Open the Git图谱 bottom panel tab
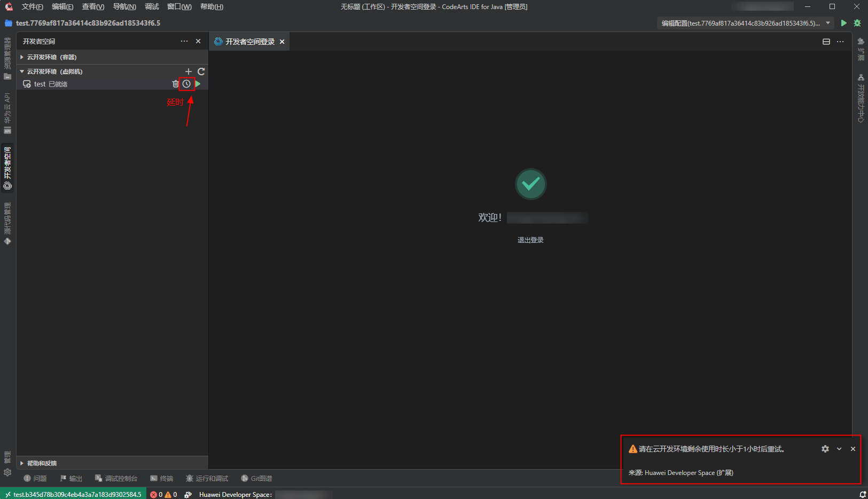 pos(256,479)
